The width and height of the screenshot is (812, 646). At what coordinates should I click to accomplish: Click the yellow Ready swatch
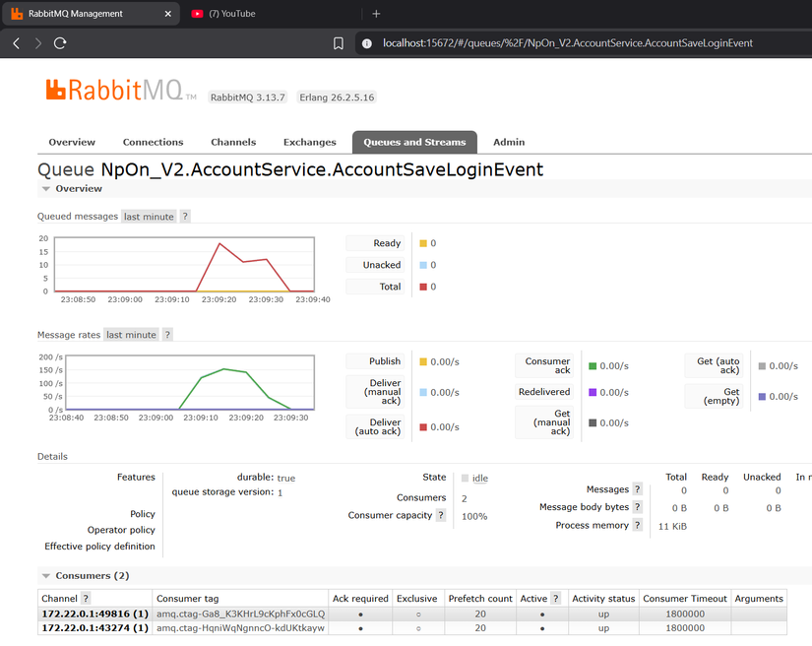coord(423,243)
